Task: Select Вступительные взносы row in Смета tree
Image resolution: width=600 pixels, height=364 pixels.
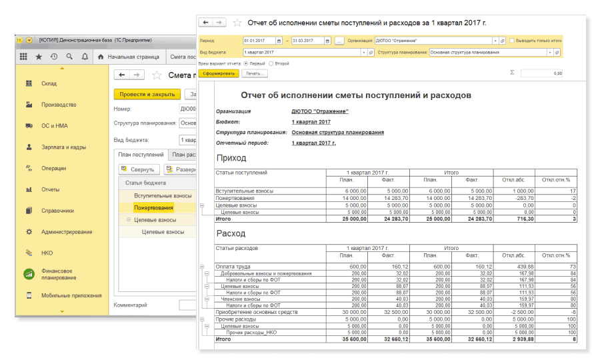Action: [157, 195]
